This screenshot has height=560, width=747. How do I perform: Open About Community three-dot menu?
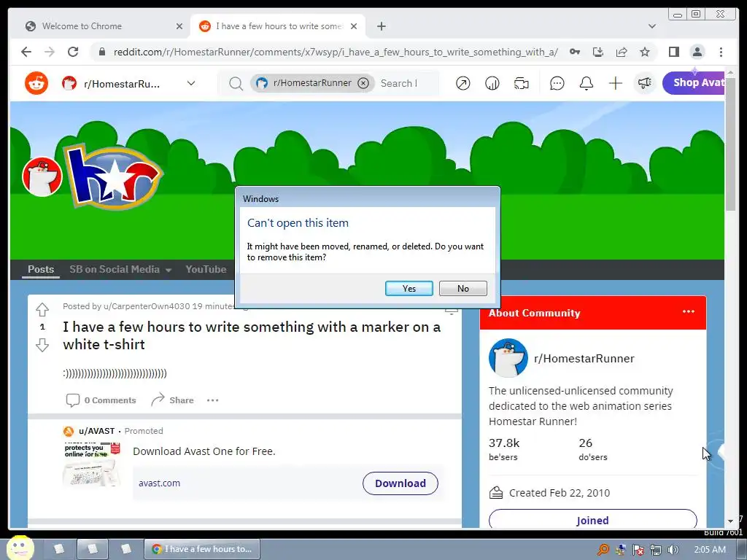point(689,311)
